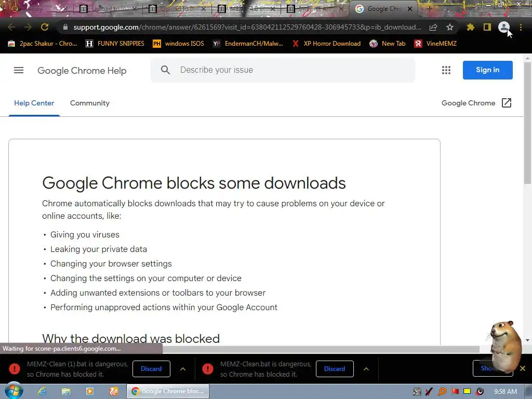This screenshot has width=532, height=399.
Task: Open the FUNNY SNIPPIES bookmark
Action: 115,44
